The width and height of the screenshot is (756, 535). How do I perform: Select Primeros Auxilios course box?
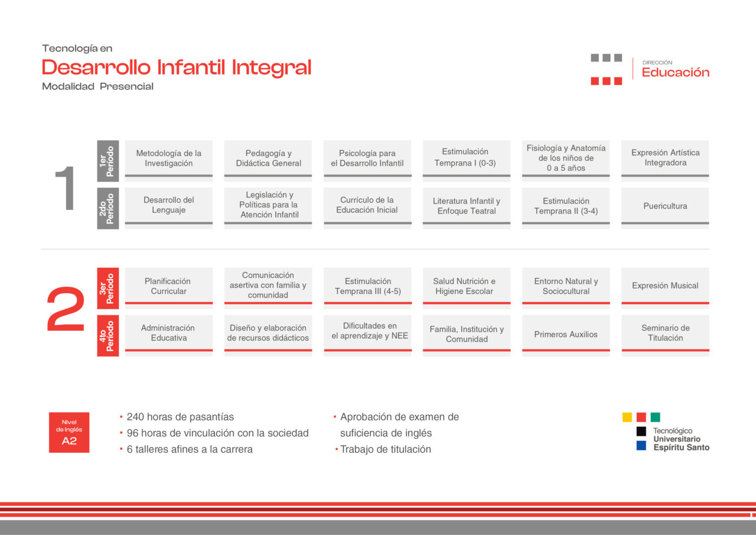pyautogui.click(x=565, y=334)
